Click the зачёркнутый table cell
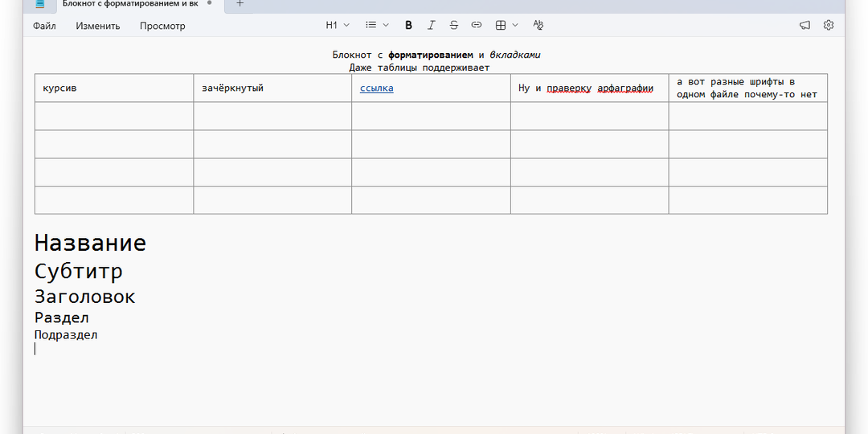This screenshot has height=434, width=868. [x=272, y=88]
